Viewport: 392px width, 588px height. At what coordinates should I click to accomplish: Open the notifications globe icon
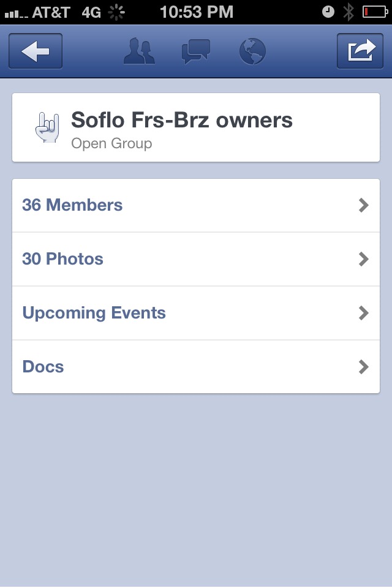[252, 51]
